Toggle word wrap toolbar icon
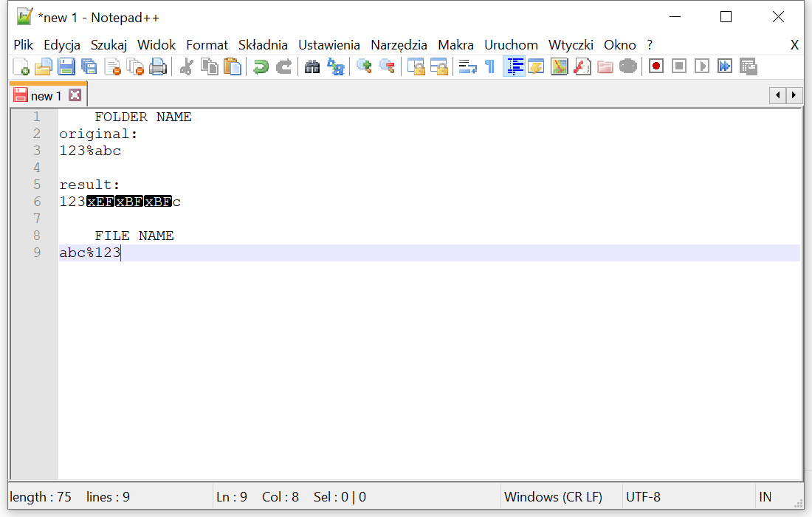The width and height of the screenshot is (812, 517). 467,66
